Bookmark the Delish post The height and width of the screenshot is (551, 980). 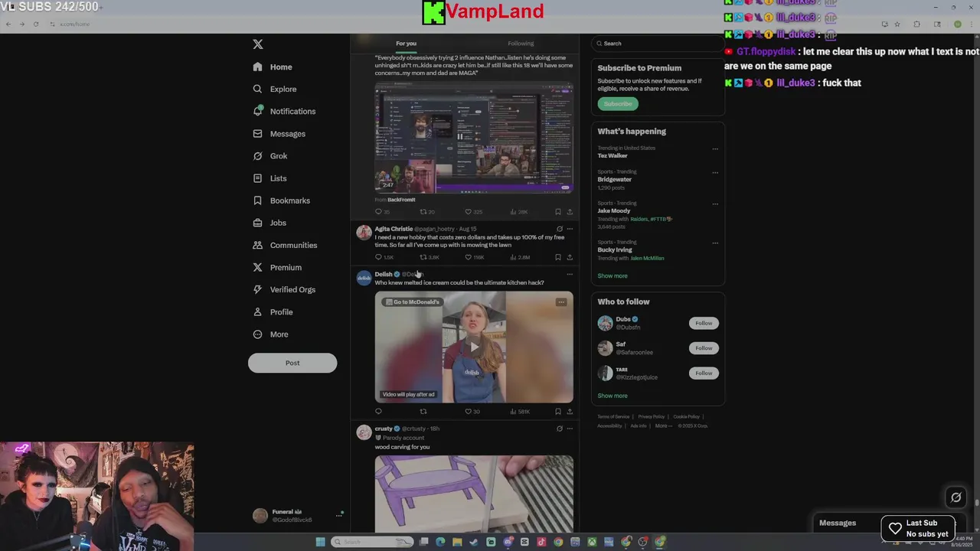(558, 412)
